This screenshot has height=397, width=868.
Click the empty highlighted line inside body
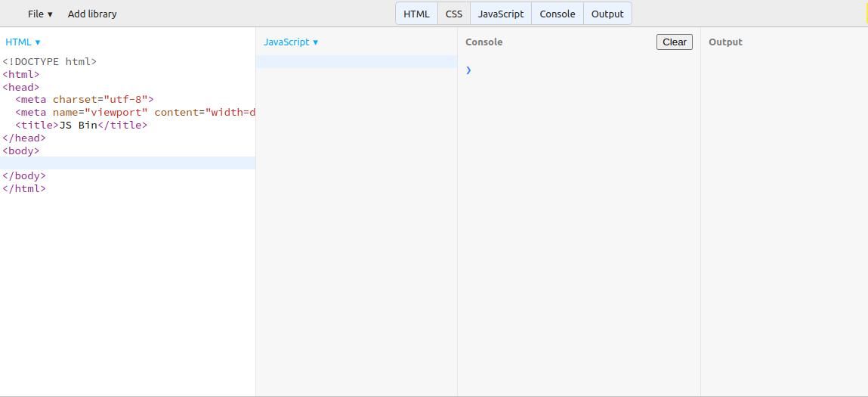128,163
